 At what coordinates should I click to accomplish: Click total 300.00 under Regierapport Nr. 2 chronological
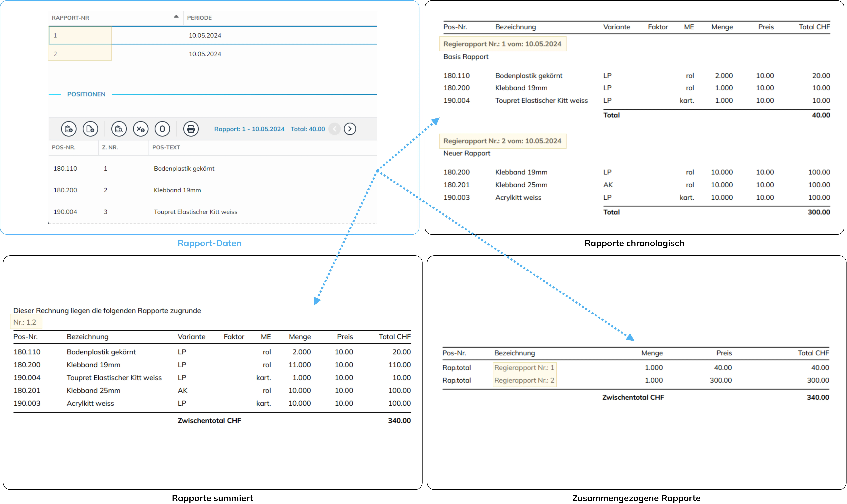819,212
